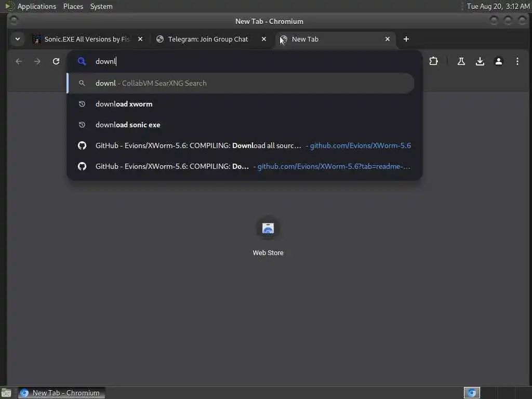532x399 pixels.
Task: Open Chrome Labs flask icon
Action: coord(461,61)
